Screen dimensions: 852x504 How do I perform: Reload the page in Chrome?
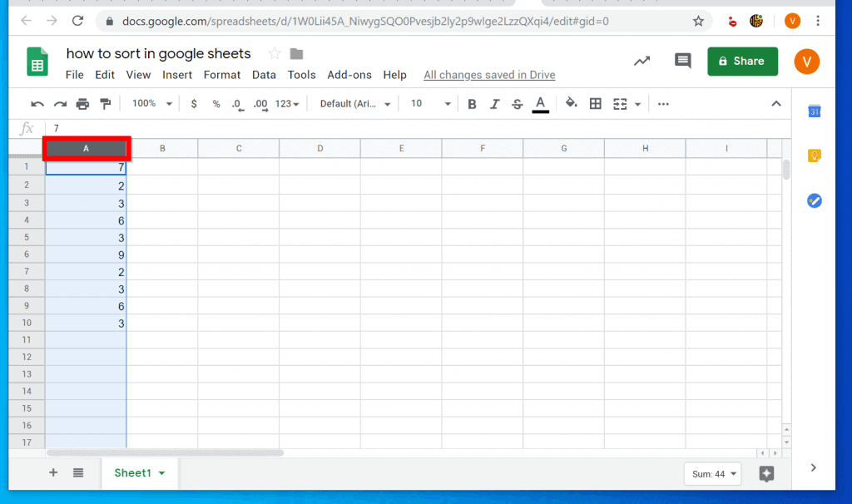(x=77, y=21)
